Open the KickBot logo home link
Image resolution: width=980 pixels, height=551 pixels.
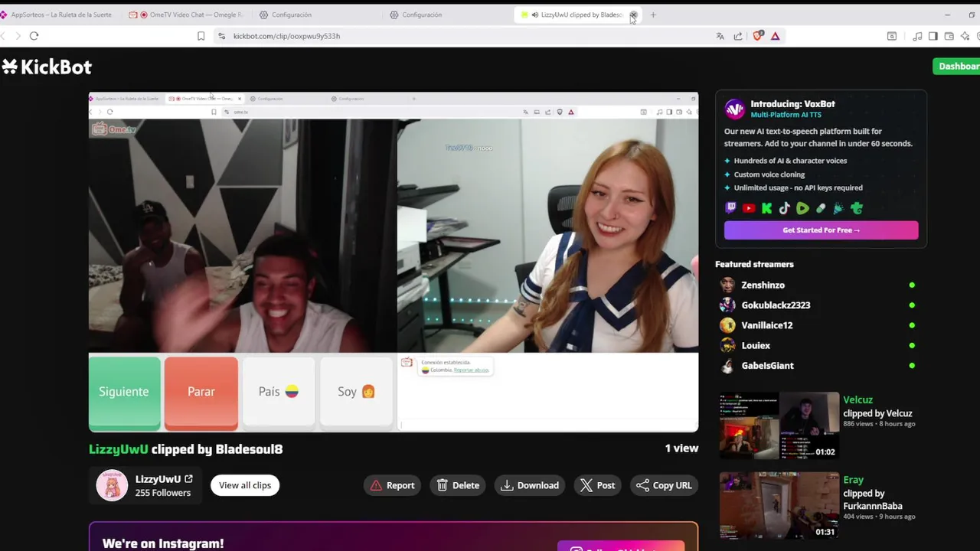point(47,67)
